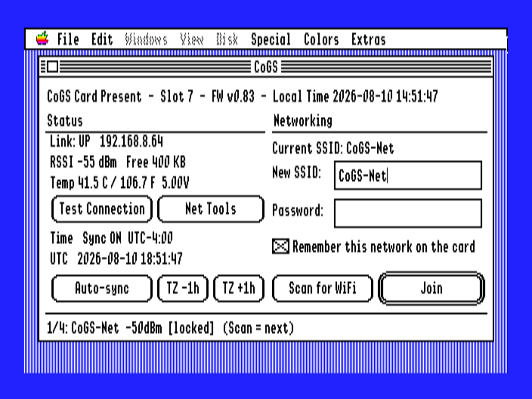Click the 'New SSID:' label
532x399 pixels.
click(297, 173)
